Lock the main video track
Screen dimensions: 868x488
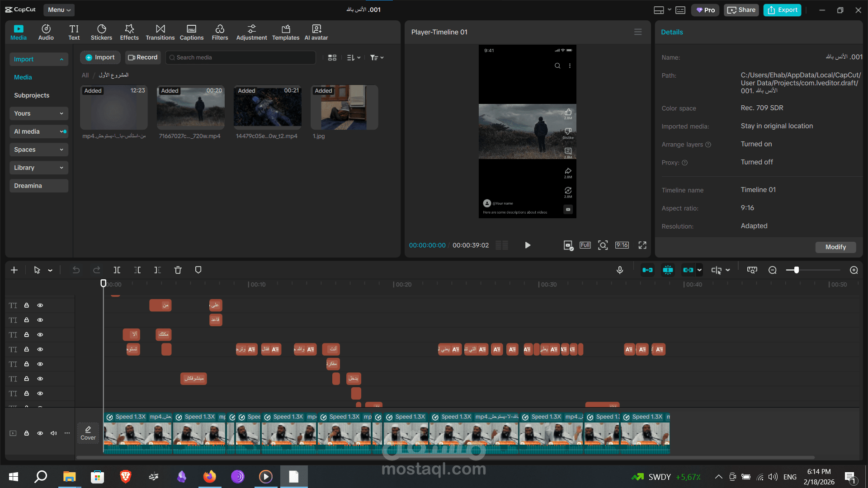27,433
